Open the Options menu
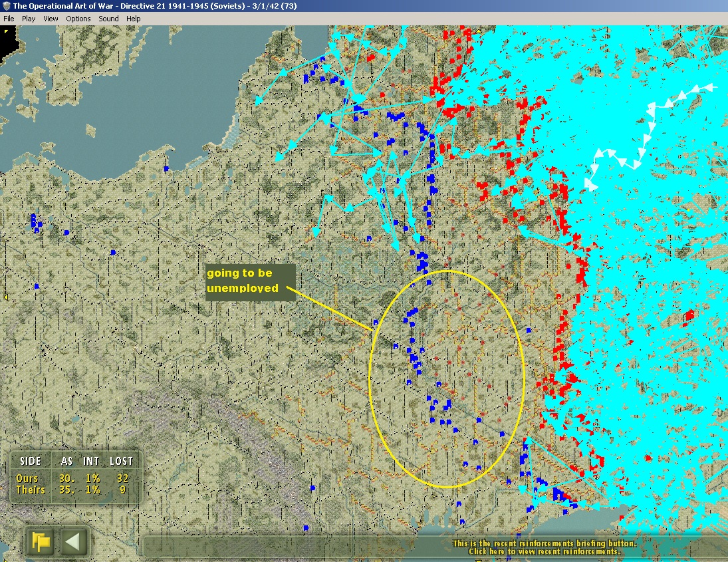This screenshot has width=728, height=562. click(x=78, y=19)
